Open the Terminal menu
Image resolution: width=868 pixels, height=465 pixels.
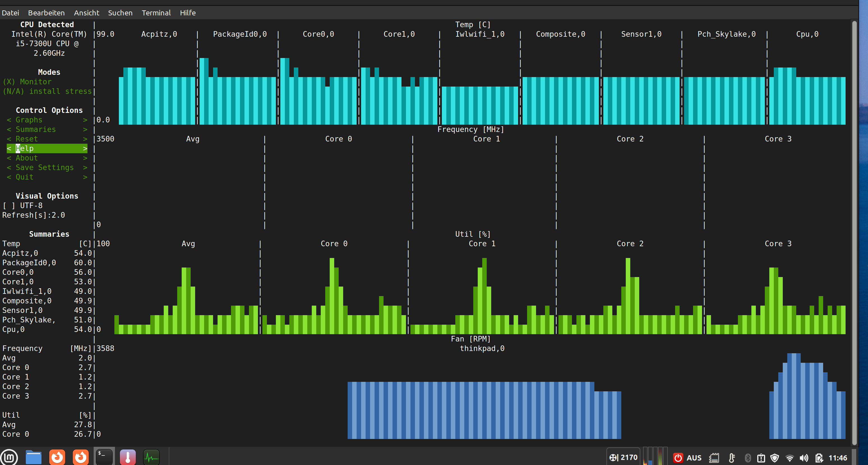tap(156, 13)
